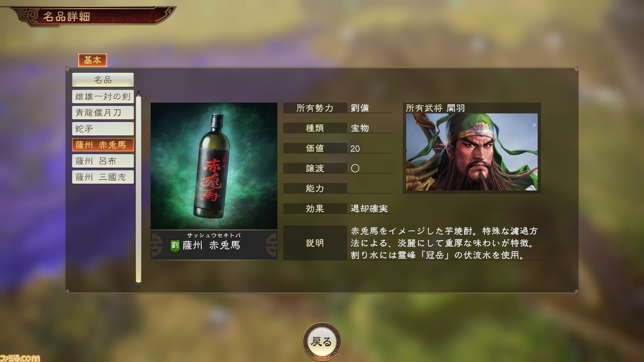Select 薩州 呂布 in the list

coord(103,161)
